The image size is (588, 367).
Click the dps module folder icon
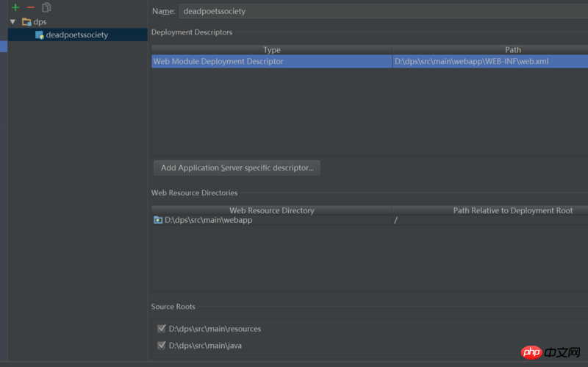click(26, 22)
